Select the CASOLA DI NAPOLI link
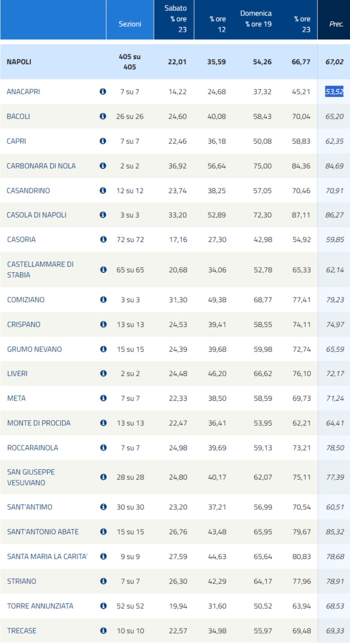Screen dimensions: 350x644 tap(37, 215)
